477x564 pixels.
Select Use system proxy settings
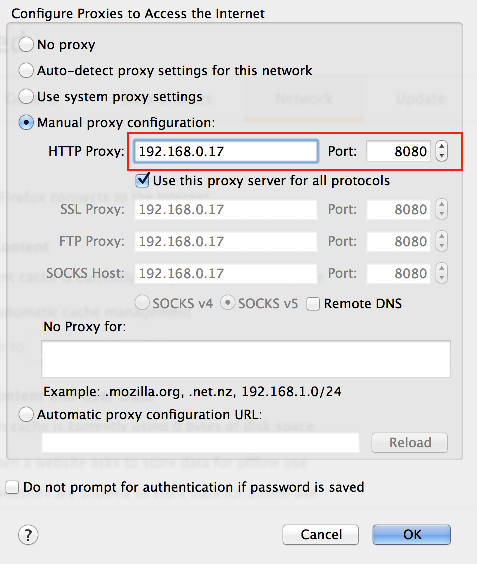(26, 96)
